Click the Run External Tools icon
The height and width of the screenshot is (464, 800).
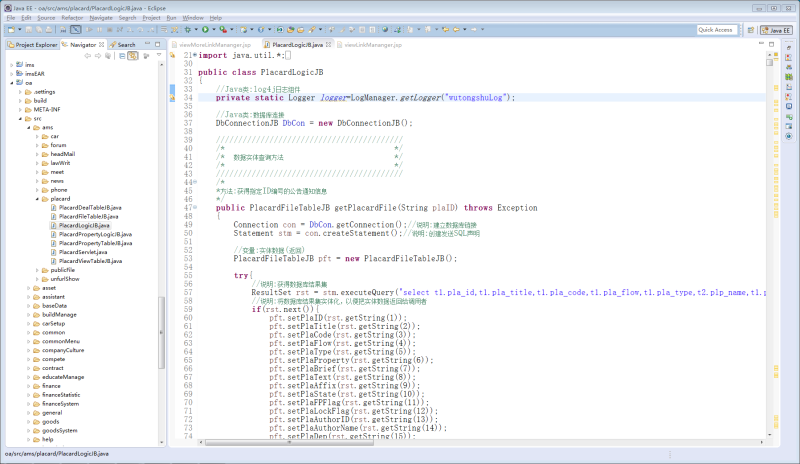point(223,30)
